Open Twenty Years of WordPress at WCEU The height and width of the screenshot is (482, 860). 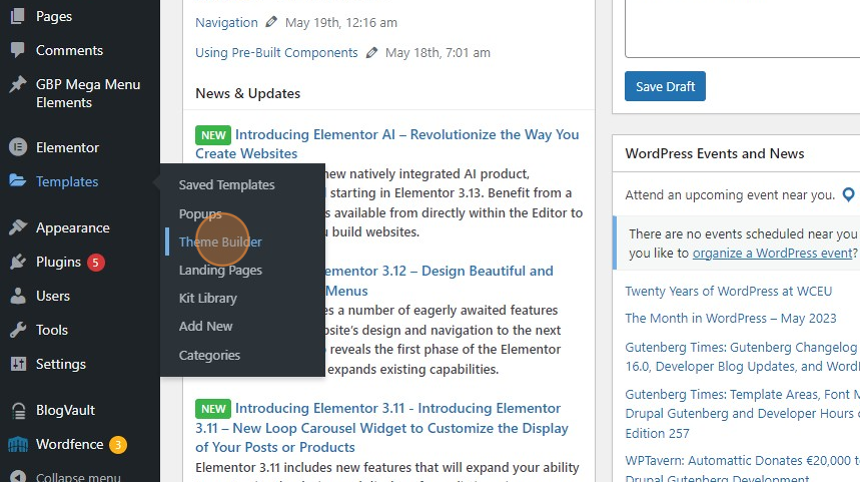[x=728, y=291]
